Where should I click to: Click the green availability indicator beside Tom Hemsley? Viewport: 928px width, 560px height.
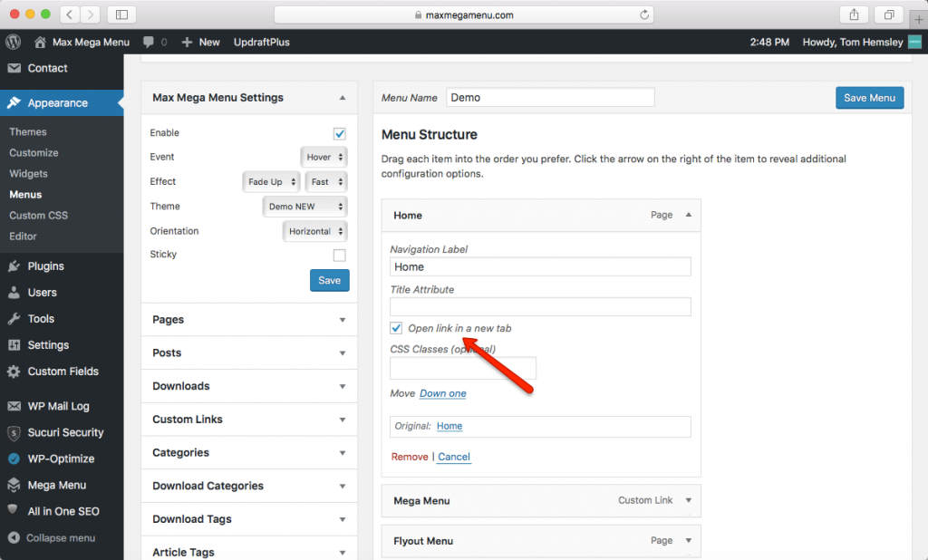coord(913,42)
